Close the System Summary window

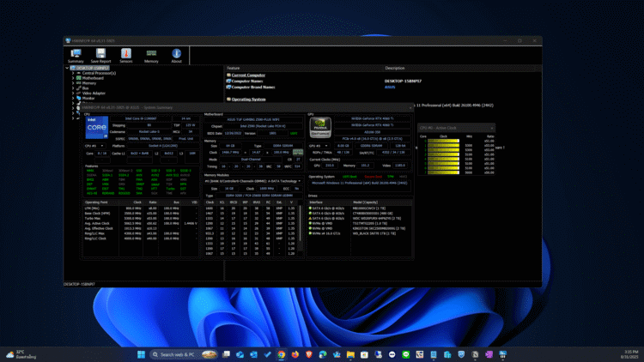click(x=410, y=107)
